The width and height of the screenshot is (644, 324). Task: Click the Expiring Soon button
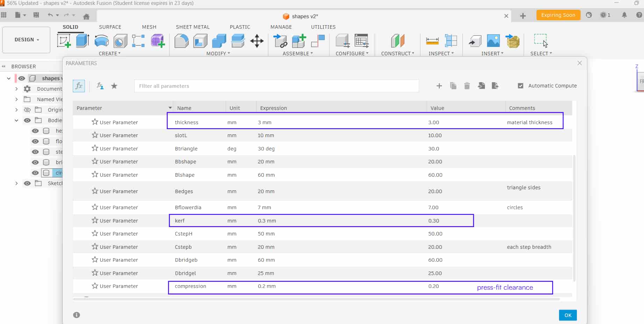point(558,15)
